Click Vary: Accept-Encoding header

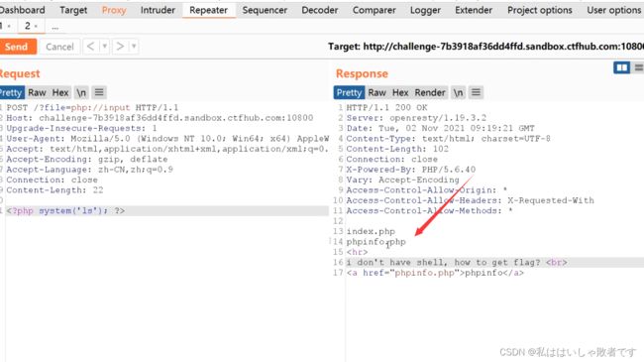click(402, 180)
